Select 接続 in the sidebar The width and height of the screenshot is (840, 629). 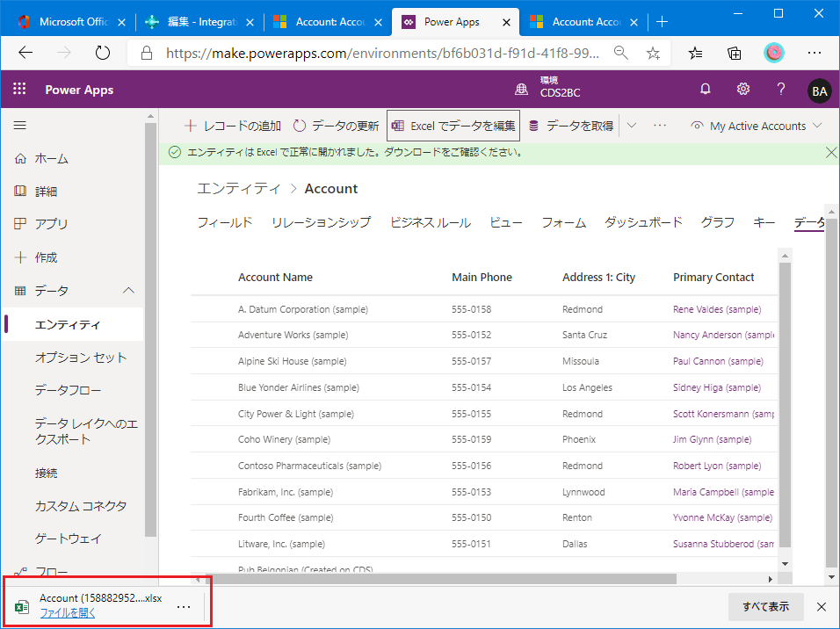click(46, 474)
